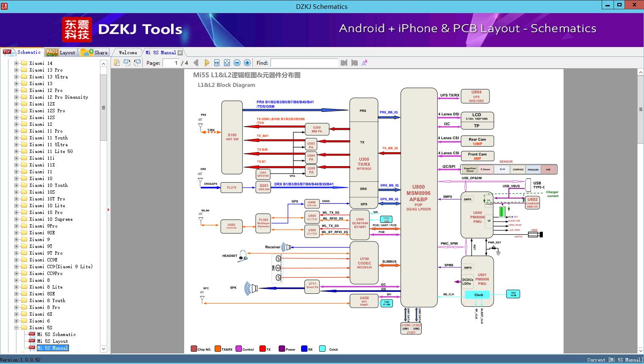
Task: Click the Find text field
Action: click(x=304, y=63)
